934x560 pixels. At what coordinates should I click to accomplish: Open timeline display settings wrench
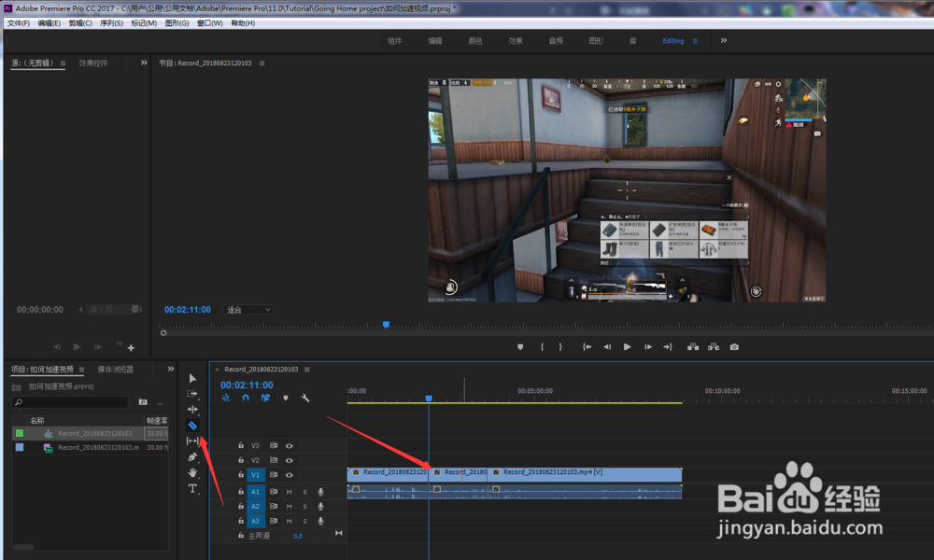(x=305, y=399)
